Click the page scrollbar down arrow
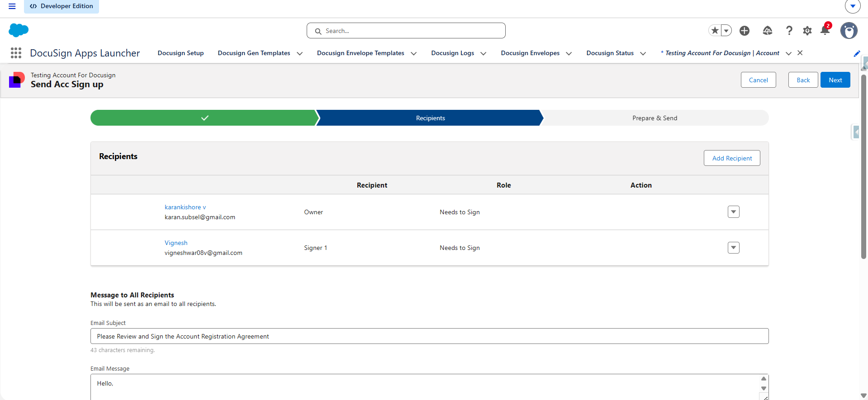868x400 pixels. pos(863,395)
